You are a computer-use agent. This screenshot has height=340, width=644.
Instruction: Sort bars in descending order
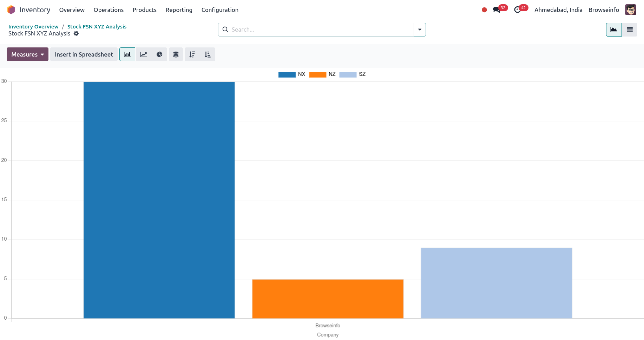coord(192,54)
